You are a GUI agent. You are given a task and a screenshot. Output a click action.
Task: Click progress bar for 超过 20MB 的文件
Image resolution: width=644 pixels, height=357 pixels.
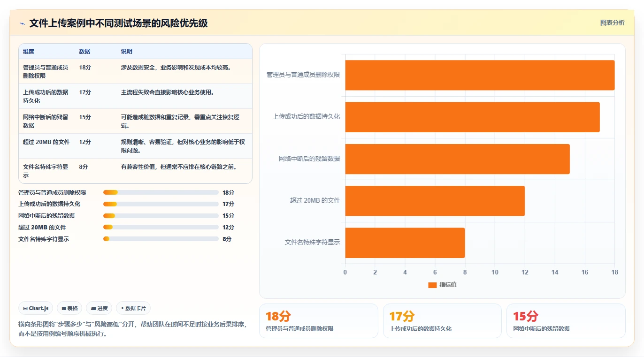coord(161,228)
